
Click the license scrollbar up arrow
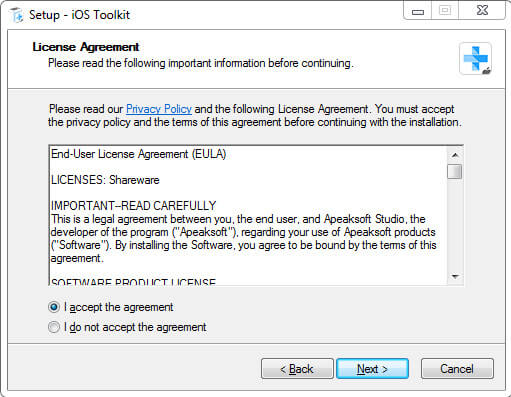click(x=455, y=155)
